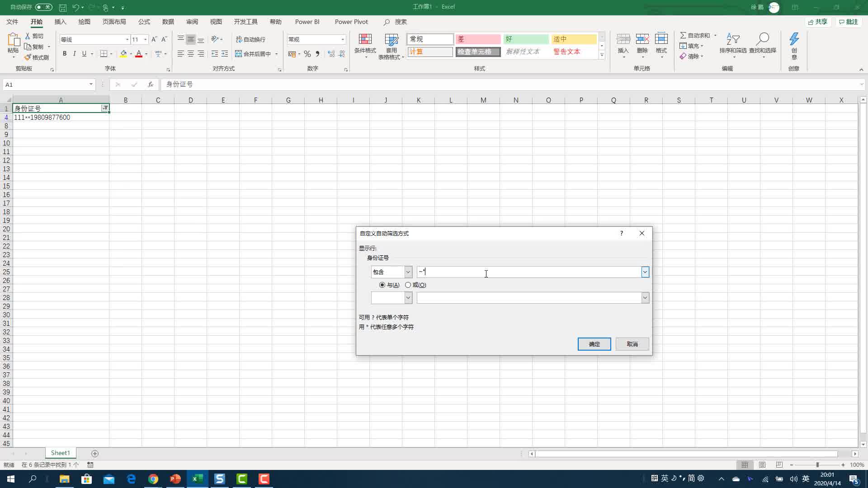This screenshot has width=868, height=488.
Task: Click the Sort and Filter icon
Action: [733, 40]
